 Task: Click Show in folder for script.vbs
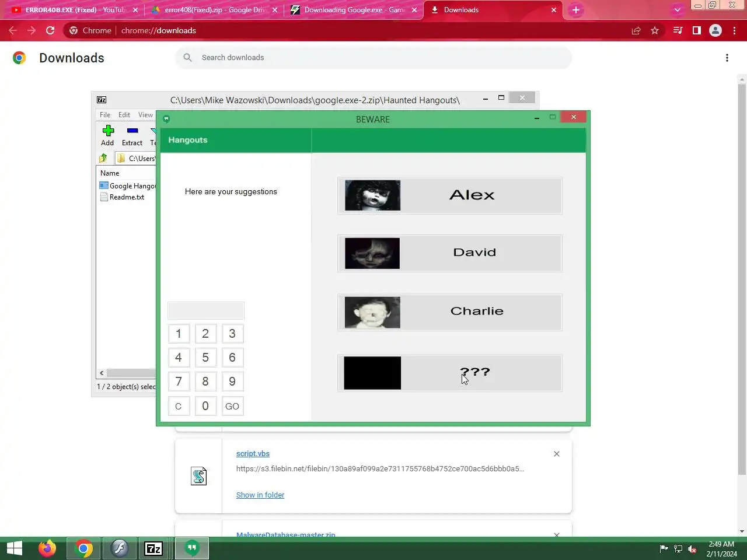[260, 495]
